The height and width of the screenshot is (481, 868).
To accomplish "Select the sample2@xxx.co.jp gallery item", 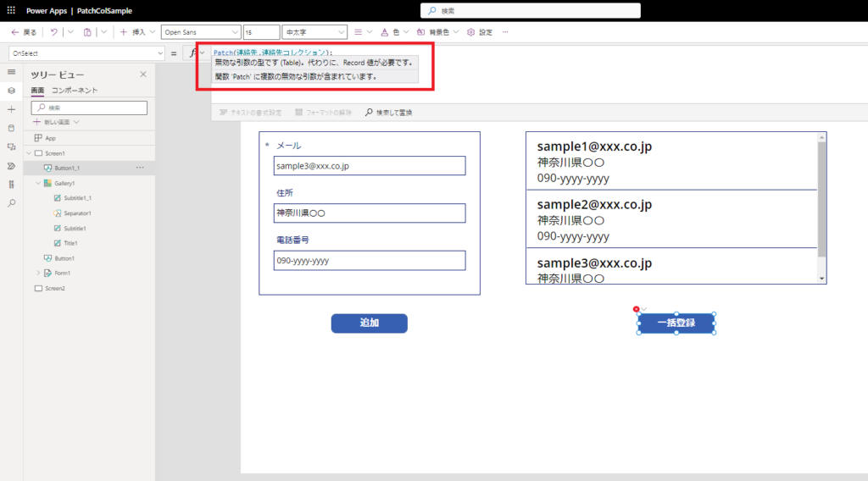I will tap(671, 219).
